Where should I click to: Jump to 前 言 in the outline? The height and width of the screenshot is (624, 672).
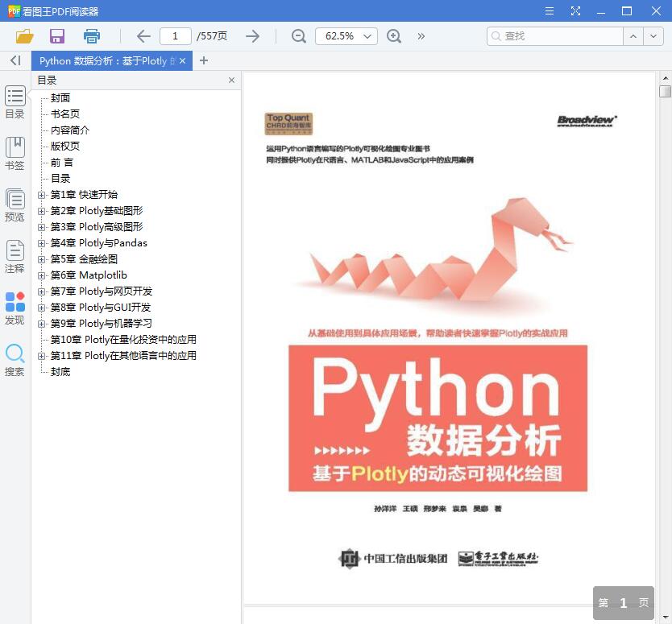click(62, 163)
